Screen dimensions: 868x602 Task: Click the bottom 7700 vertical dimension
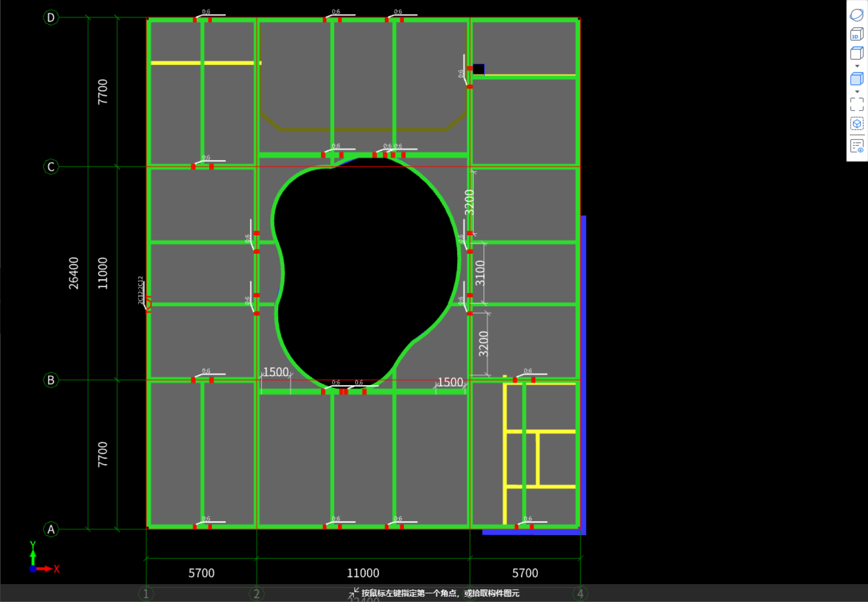(103, 454)
